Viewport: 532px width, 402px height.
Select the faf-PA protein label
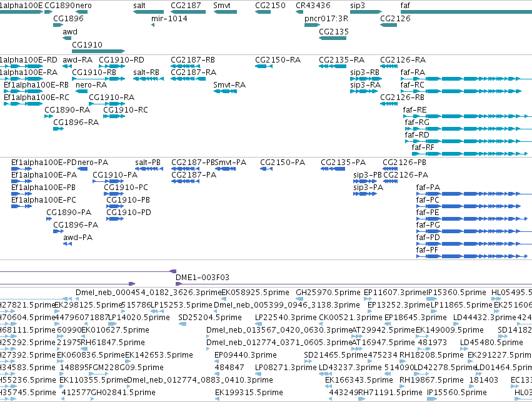(428, 188)
